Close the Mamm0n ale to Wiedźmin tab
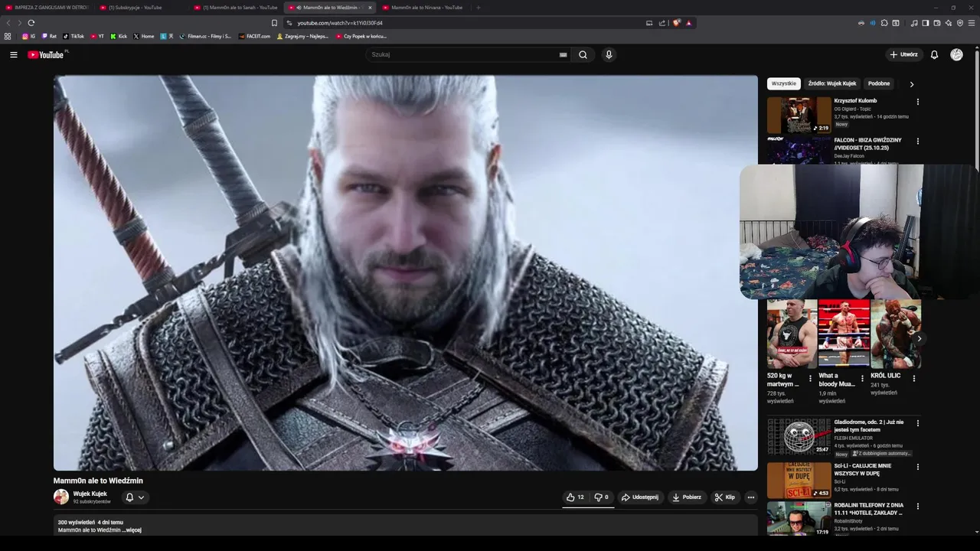This screenshot has width=980, height=551. [370, 8]
